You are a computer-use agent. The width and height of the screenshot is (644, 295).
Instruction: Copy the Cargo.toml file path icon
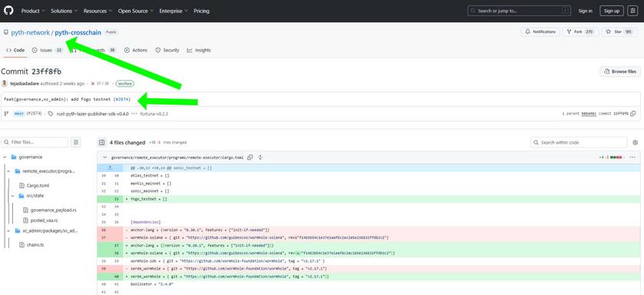[250, 157]
